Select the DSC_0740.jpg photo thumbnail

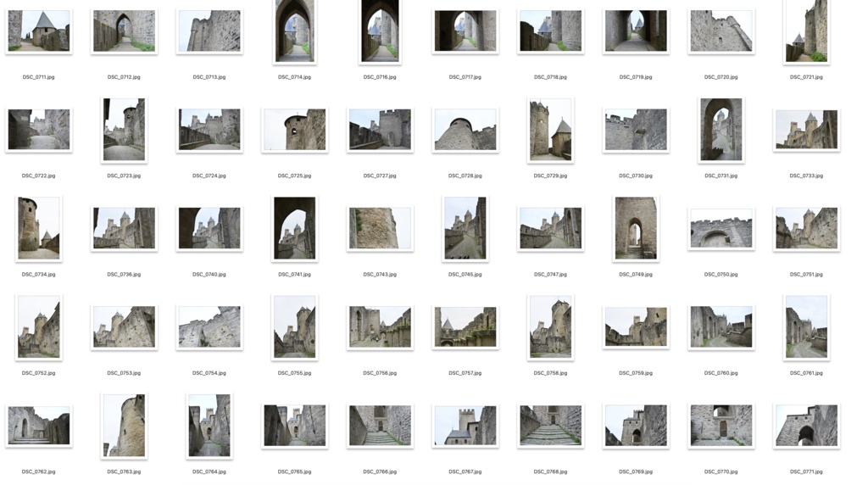click(209, 228)
